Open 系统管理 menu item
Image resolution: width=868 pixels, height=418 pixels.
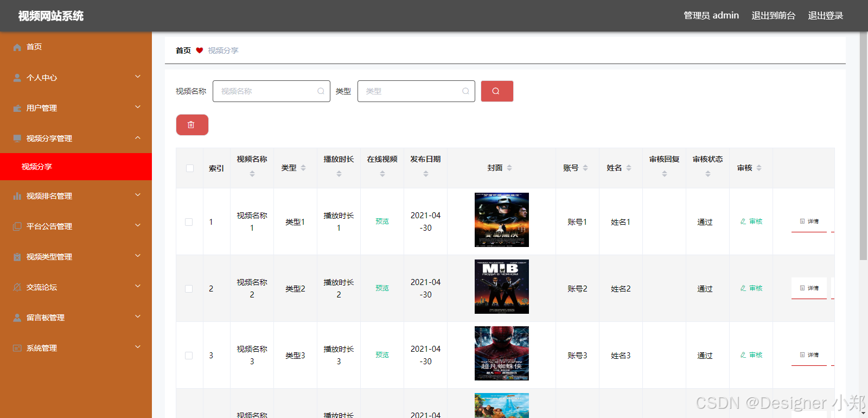pos(76,348)
